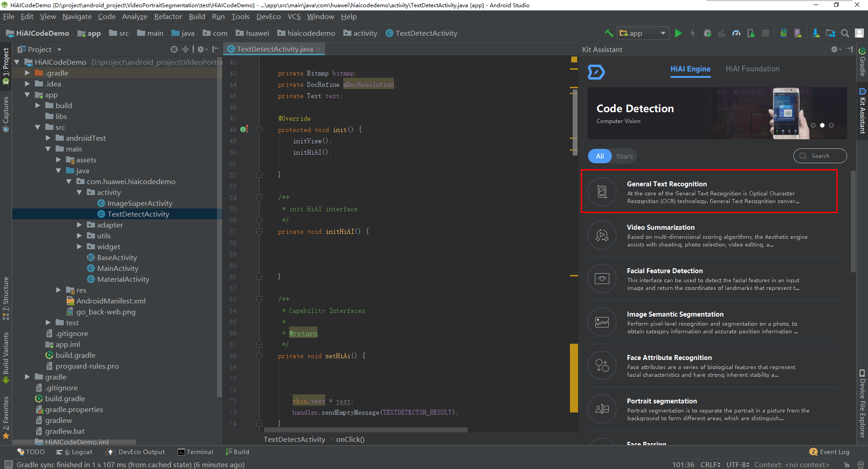Collapse the activity package node
The image size is (868, 469).
(x=79, y=192)
